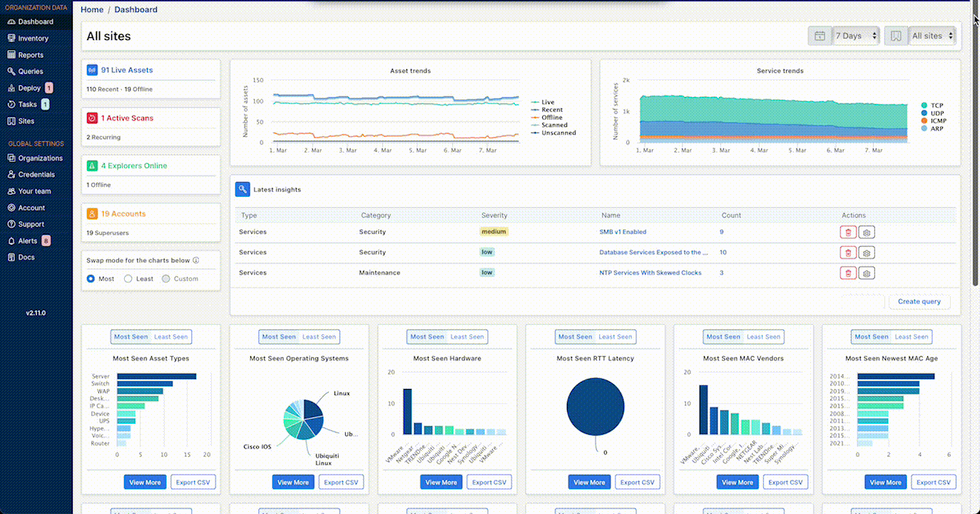Click the Home breadcrumb link

pos(92,10)
